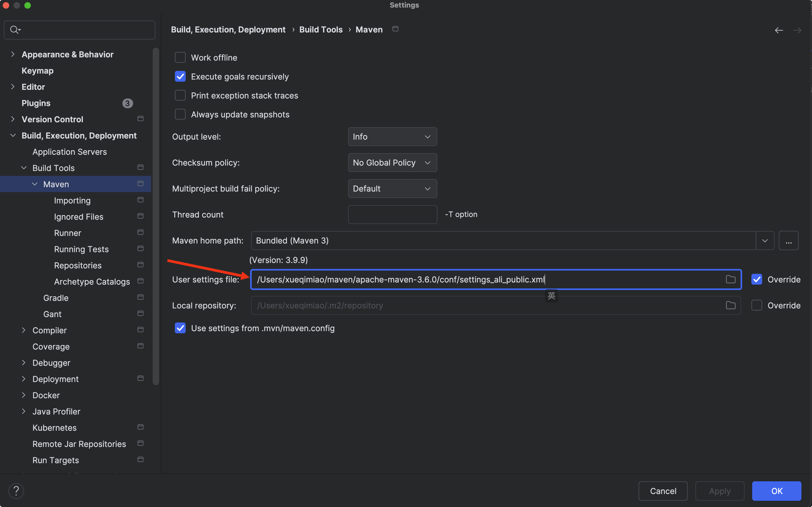Click the back arrow navigation icon
This screenshot has height=507, width=812.
[778, 31]
